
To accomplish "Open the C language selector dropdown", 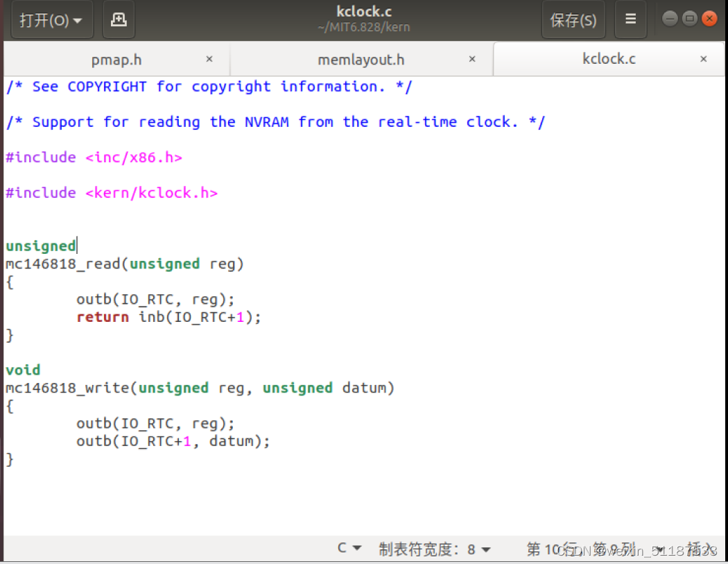I will [x=349, y=548].
